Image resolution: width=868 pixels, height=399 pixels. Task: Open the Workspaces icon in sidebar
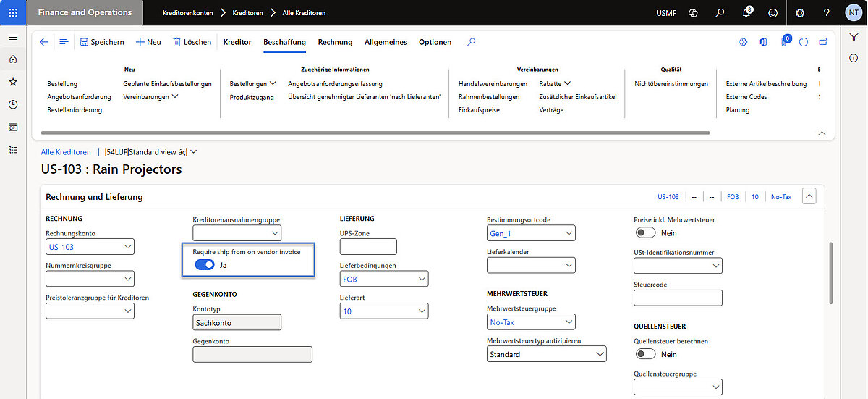(13, 127)
